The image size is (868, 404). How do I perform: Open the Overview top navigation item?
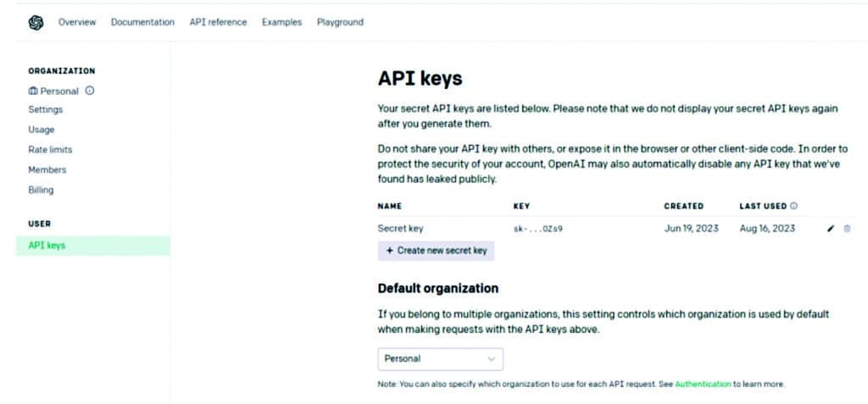tap(77, 22)
